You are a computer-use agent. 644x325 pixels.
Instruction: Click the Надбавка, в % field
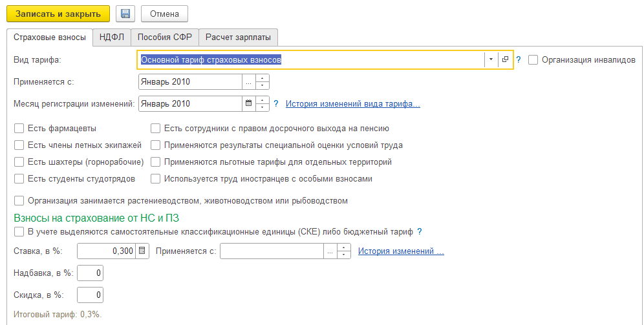click(x=90, y=273)
